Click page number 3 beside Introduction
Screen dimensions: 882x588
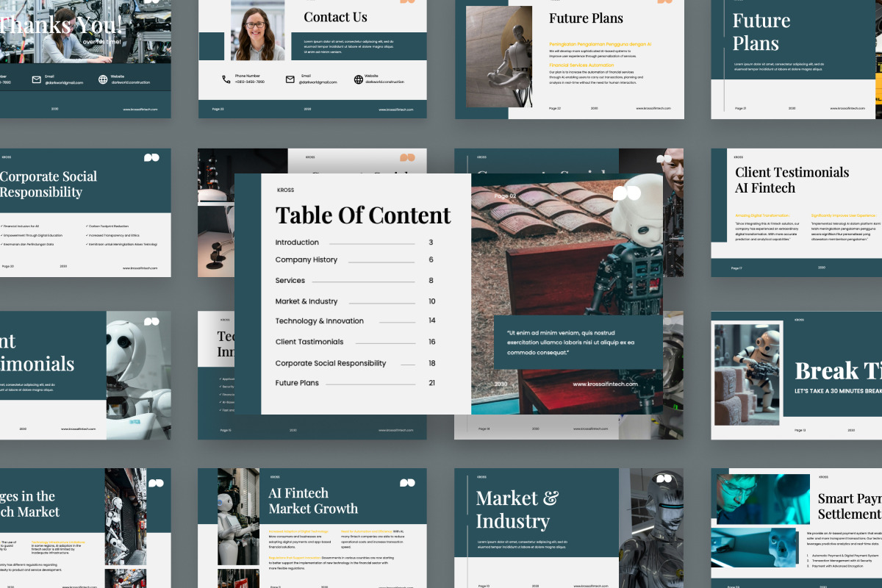pyautogui.click(x=431, y=243)
